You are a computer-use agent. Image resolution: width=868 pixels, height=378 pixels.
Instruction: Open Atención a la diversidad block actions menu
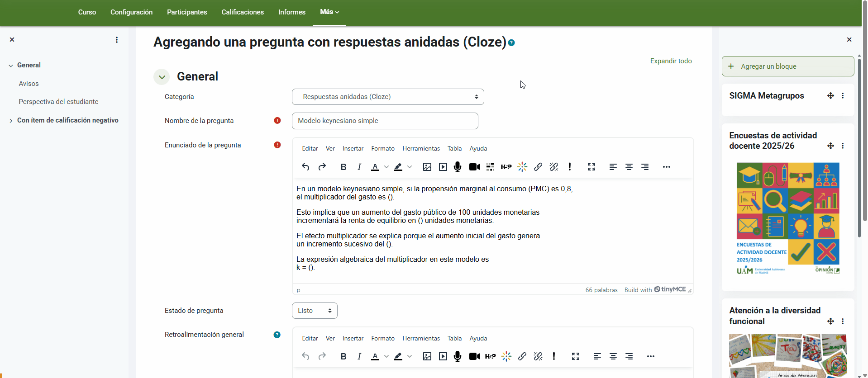843,321
